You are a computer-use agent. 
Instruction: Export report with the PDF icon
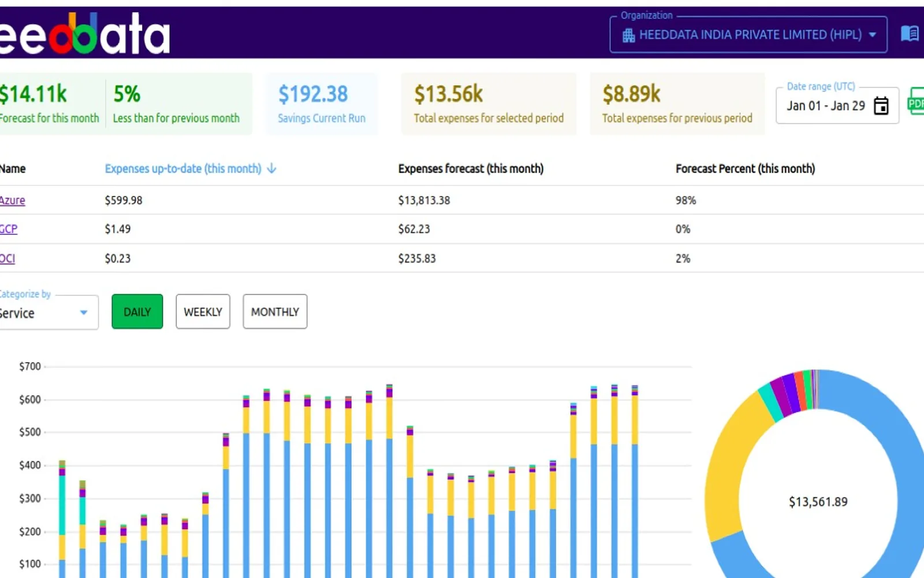[916, 102]
